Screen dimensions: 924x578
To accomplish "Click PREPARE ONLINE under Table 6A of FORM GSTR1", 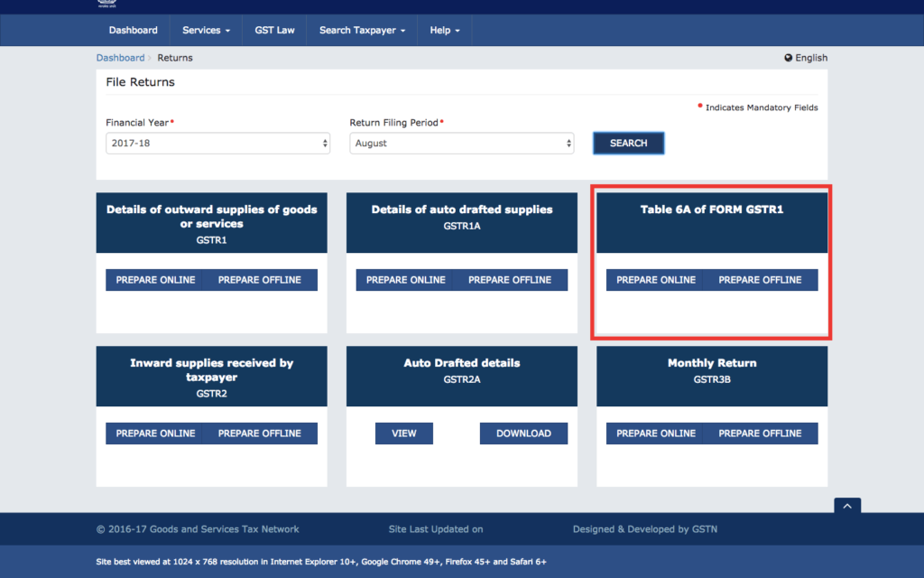I will pos(655,280).
